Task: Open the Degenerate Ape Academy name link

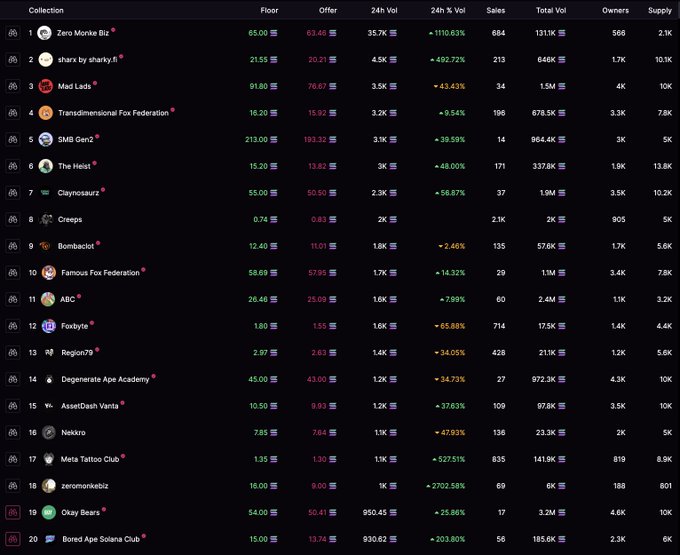Action: (x=105, y=379)
